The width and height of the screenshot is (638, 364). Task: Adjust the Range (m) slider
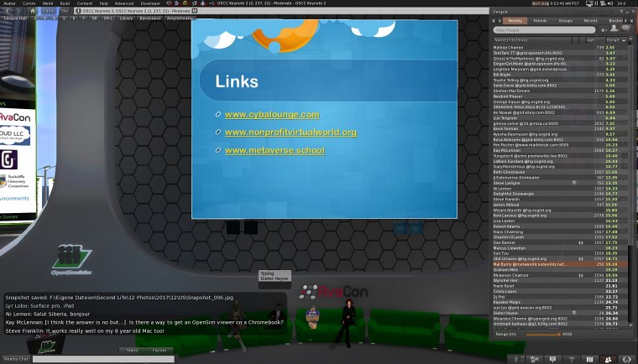pos(558,333)
